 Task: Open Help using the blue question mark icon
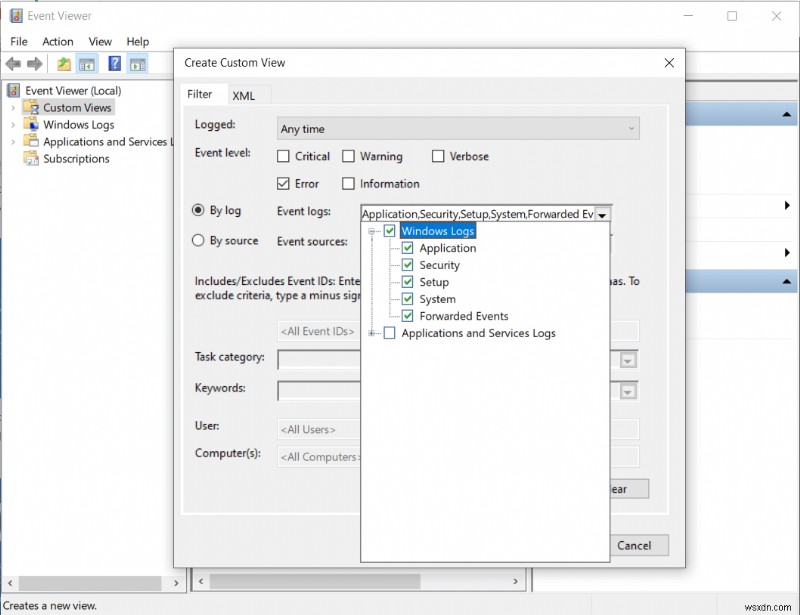pos(115,64)
